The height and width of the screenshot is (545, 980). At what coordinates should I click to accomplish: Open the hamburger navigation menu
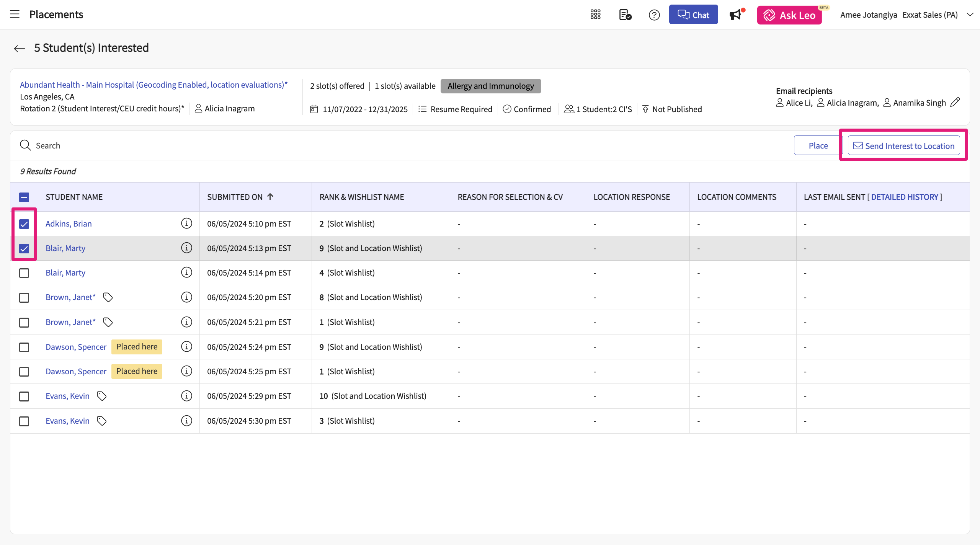(15, 15)
